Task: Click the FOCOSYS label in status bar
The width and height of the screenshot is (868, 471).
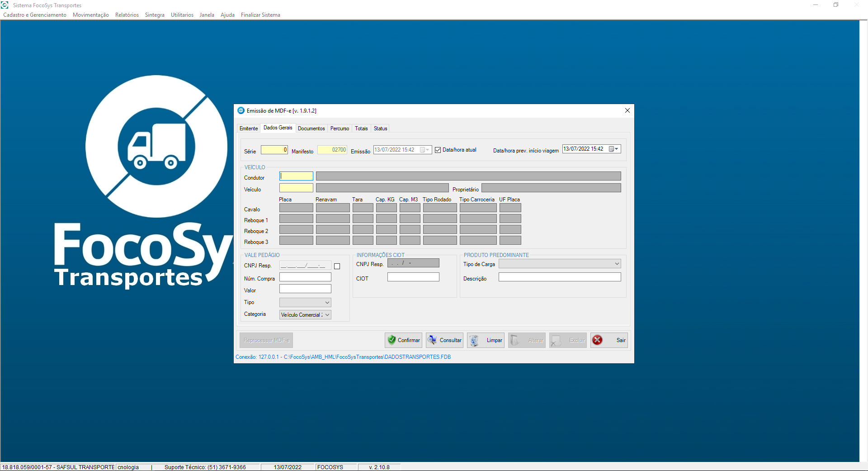Action: click(330, 467)
